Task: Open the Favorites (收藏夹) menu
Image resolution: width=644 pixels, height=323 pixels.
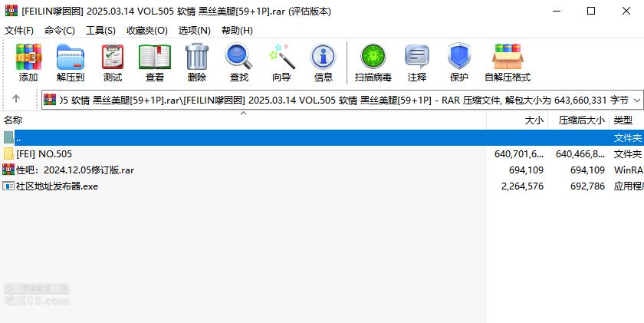Action: (x=147, y=30)
